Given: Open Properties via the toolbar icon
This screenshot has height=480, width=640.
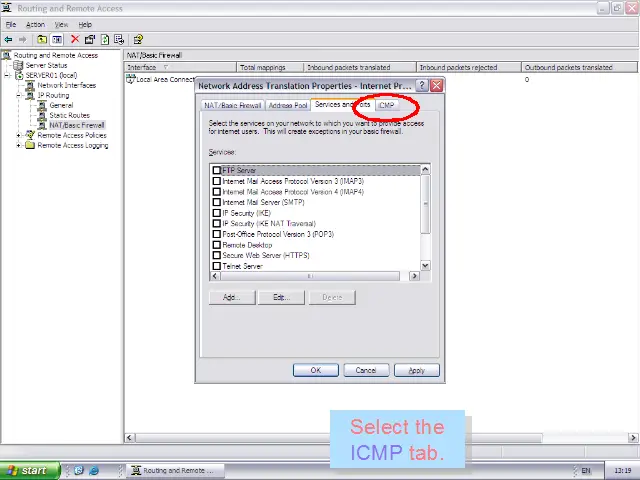Looking at the screenshot, I should (90, 40).
